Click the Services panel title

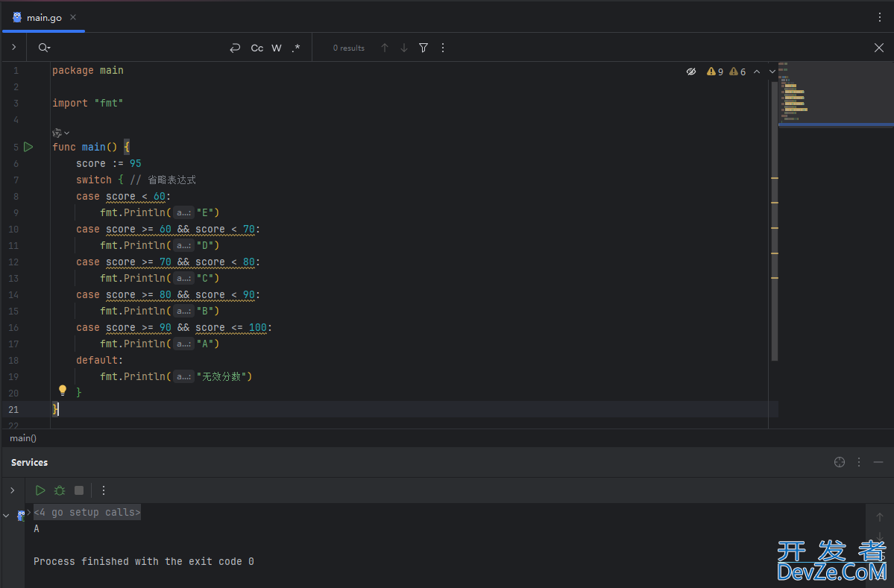click(x=30, y=462)
